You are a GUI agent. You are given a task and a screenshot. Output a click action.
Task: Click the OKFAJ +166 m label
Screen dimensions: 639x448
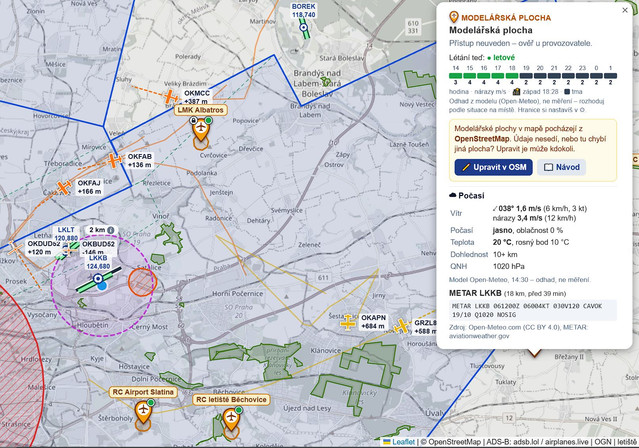89,188
